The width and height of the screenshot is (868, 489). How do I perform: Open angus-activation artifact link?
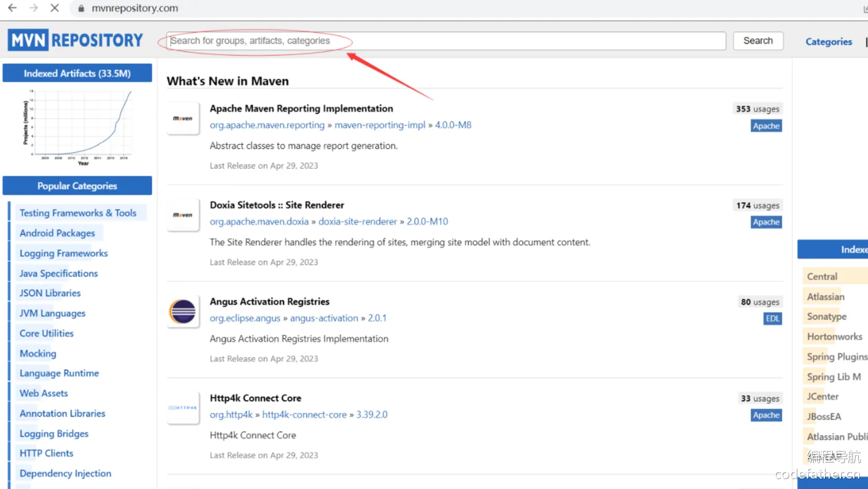click(x=324, y=318)
